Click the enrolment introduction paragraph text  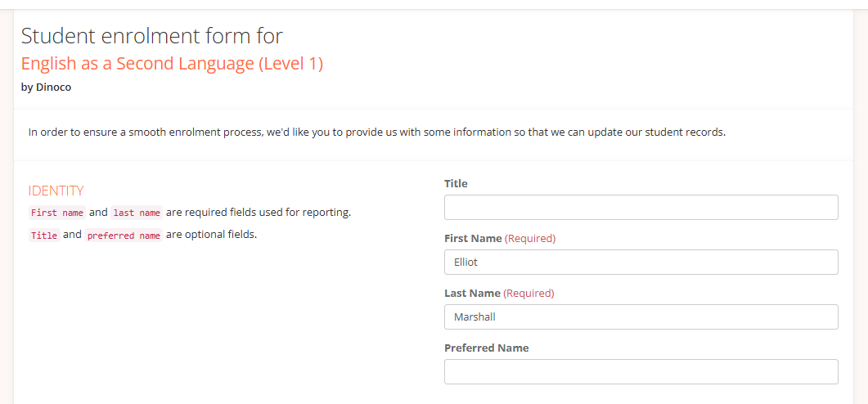376,133
